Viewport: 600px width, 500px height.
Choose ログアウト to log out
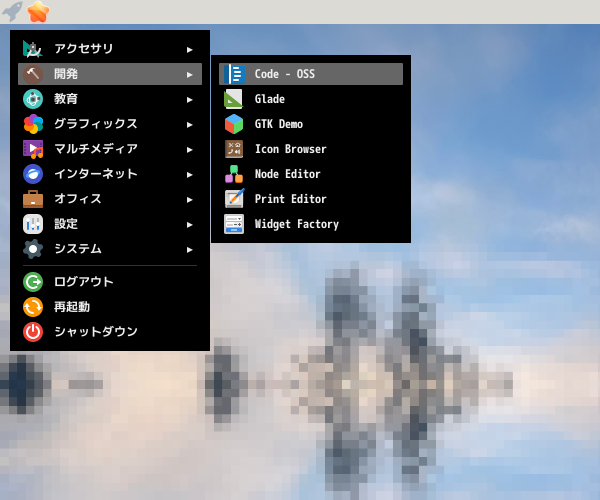(x=110, y=282)
